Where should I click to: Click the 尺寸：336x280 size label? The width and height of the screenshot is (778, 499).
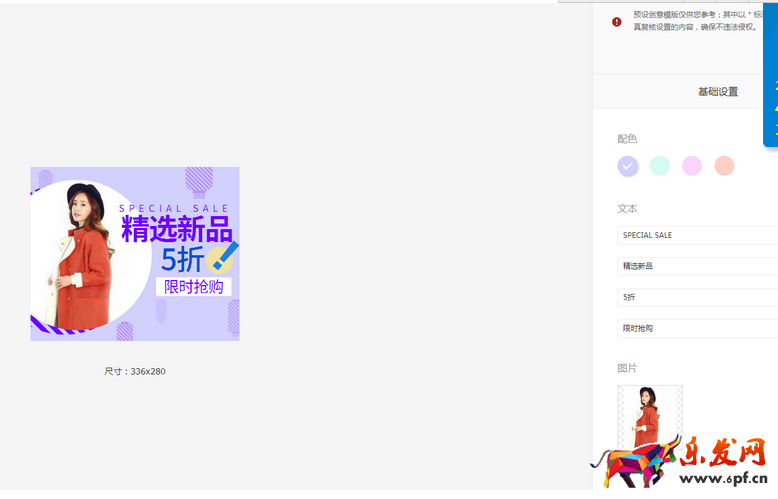tap(135, 371)
